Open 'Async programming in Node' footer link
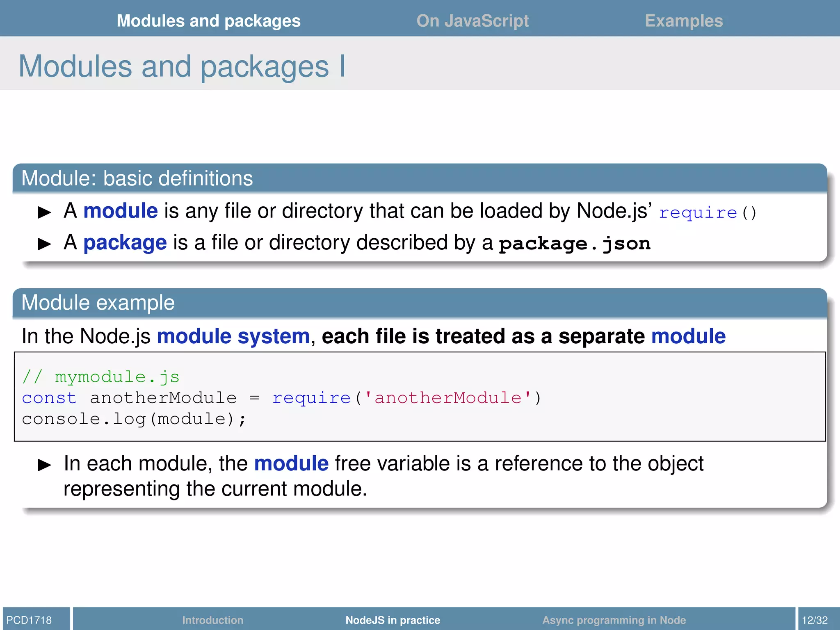Screen dimensions: 840x630 [x=614, y=620]
